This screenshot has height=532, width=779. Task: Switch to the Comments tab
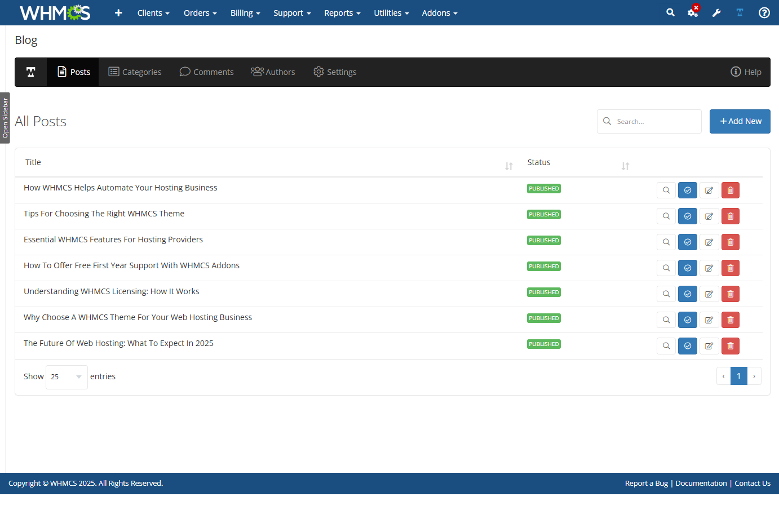click(x=206, y=72)
